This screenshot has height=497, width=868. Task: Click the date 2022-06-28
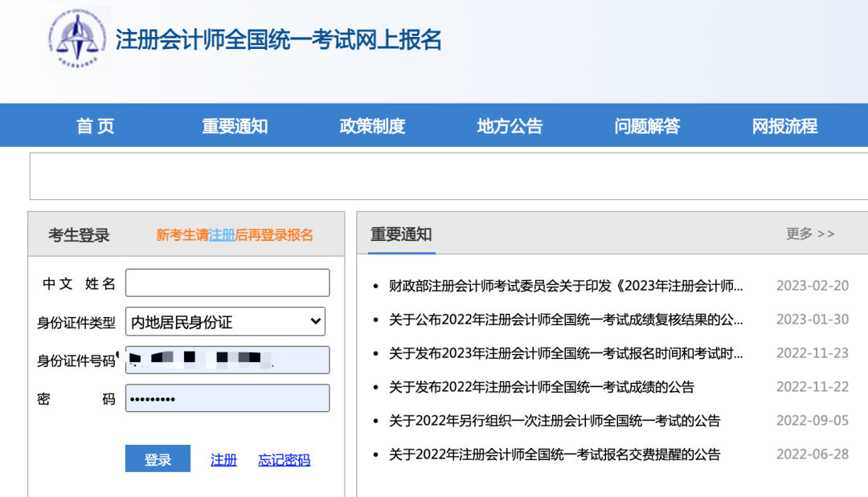pyautogui.click(x=813, y=454)
